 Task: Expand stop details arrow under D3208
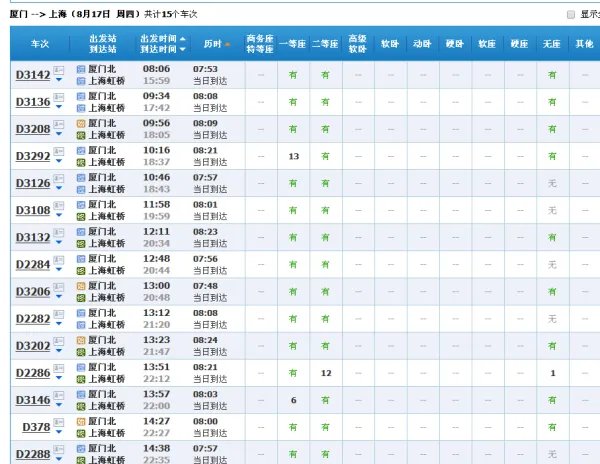(59, 134)
